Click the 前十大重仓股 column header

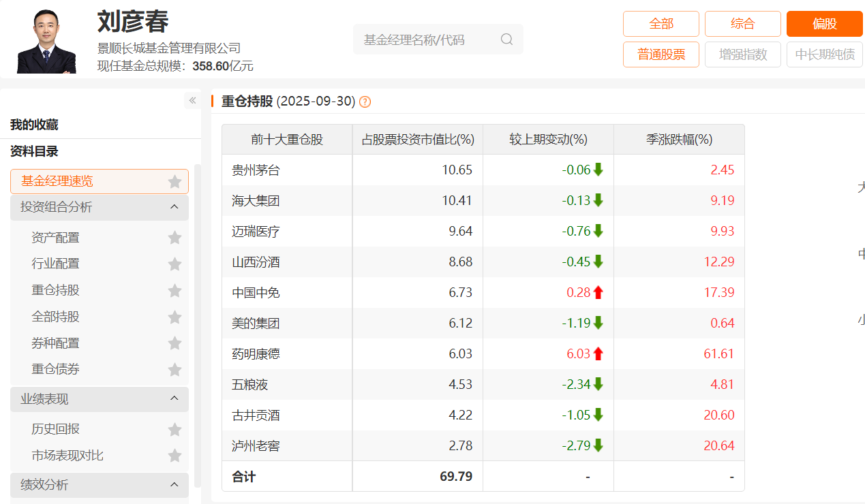(x=287, y=140)
